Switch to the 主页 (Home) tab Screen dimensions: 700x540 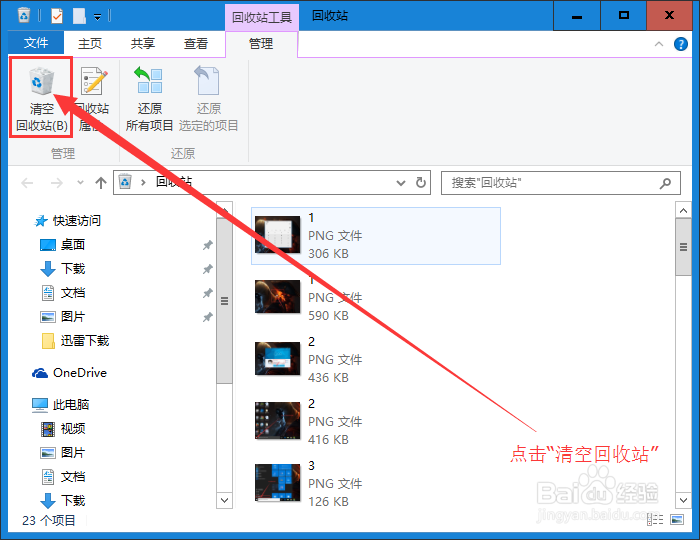(x=90, y=43)
